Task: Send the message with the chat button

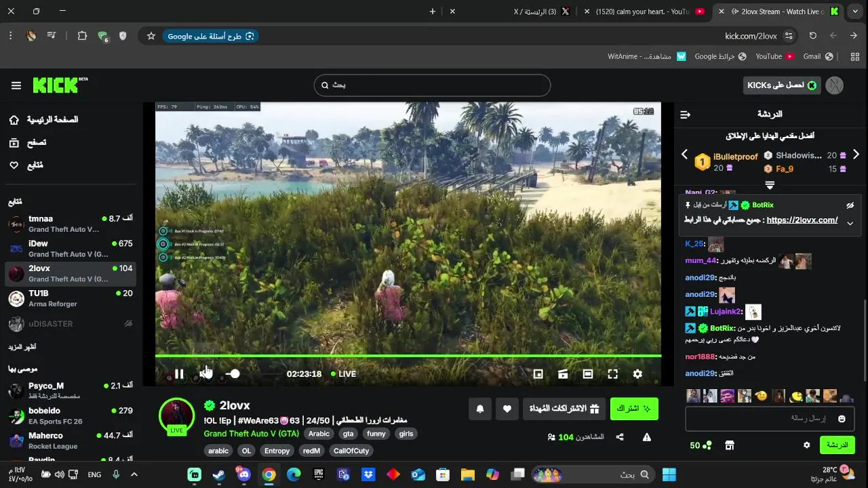Action: (837, 445)
